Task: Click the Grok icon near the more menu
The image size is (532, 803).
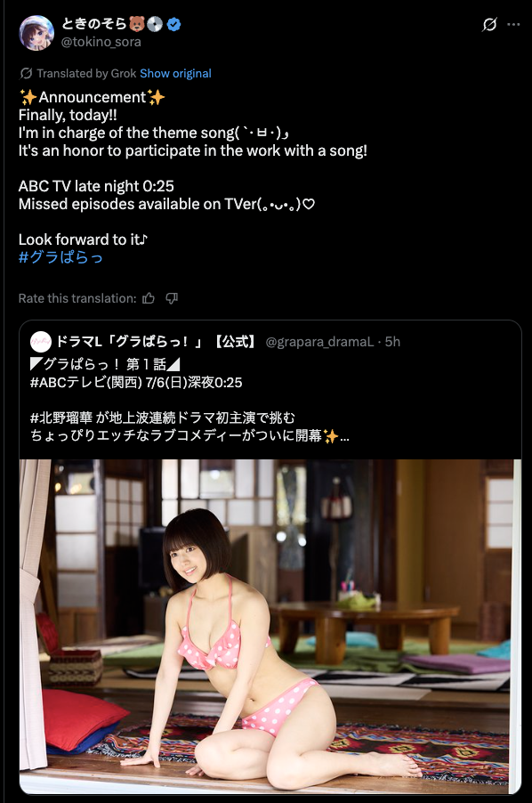Action: click(x=489, y=25)
